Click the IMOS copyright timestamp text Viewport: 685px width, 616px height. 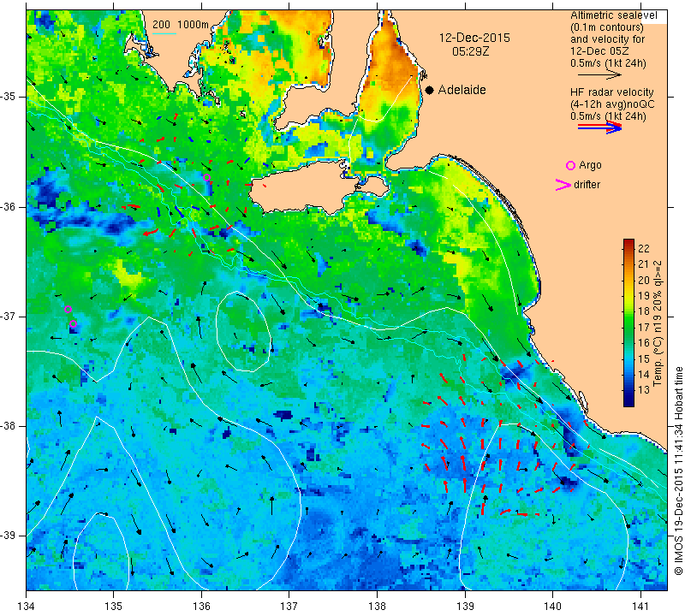pyautogui.click(x=678, y=471)
